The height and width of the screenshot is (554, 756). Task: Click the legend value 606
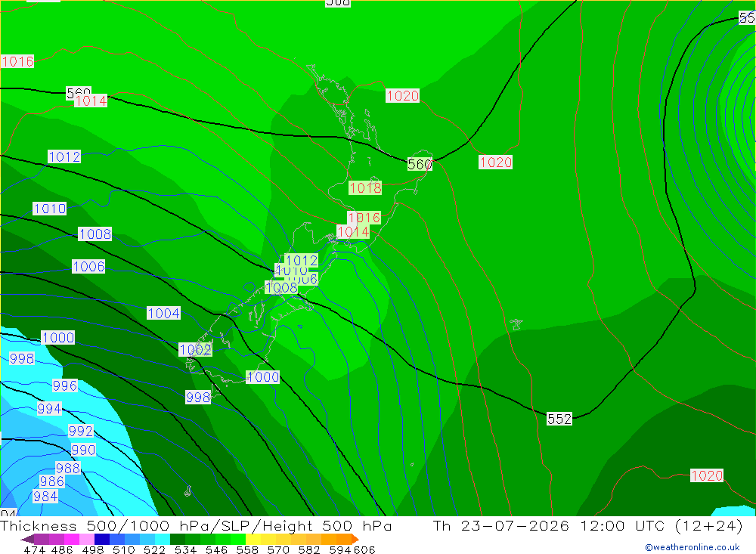(x=364, y=549)
